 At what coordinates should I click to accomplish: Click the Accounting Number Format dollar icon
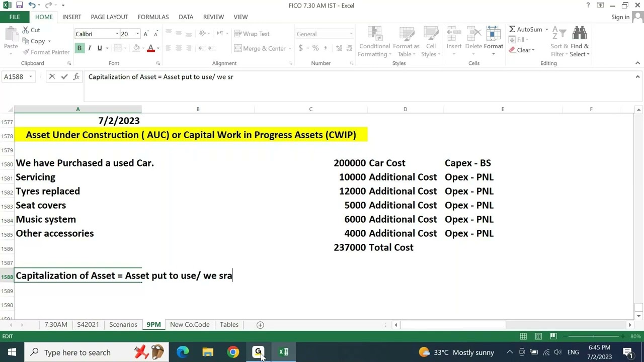pyautogui.click(x=301, y=48)
